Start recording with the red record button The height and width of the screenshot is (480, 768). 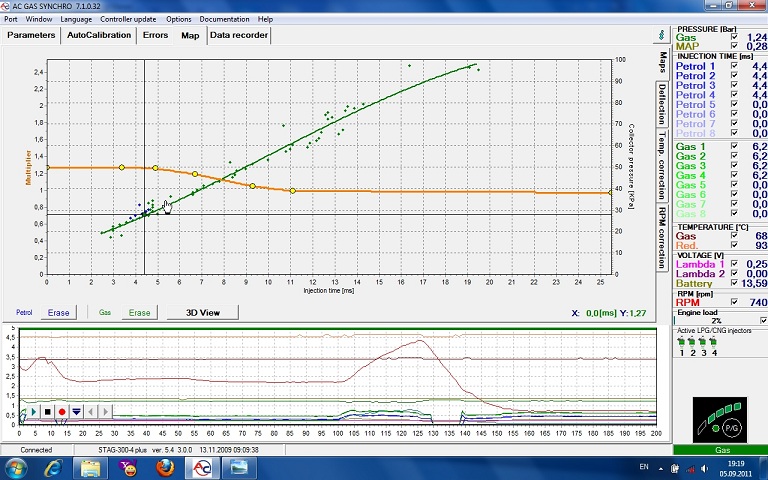pyautogui.click(x=62, y=411)
